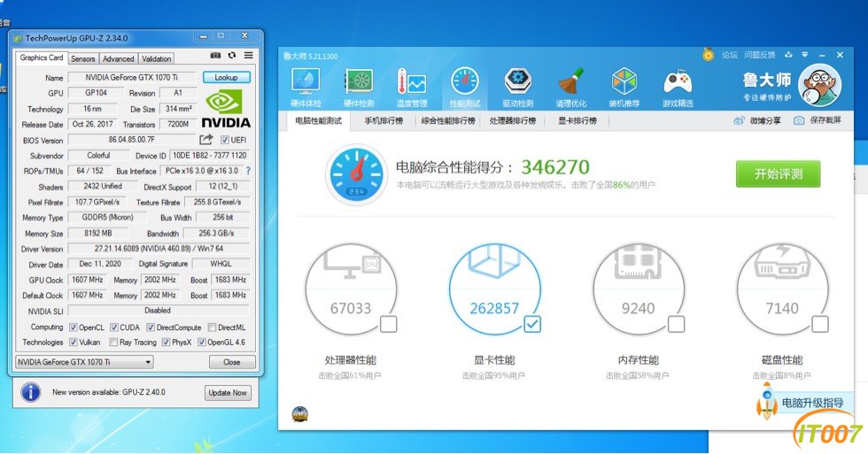
Task: Click the blue info icon beside update notice
Action: coord(30,392)
